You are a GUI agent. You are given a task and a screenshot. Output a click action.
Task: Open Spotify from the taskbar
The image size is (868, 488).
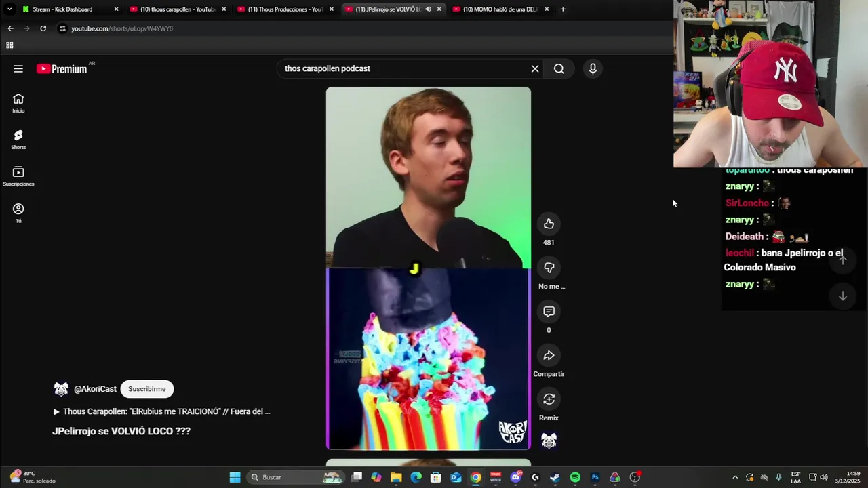(575, 477)
